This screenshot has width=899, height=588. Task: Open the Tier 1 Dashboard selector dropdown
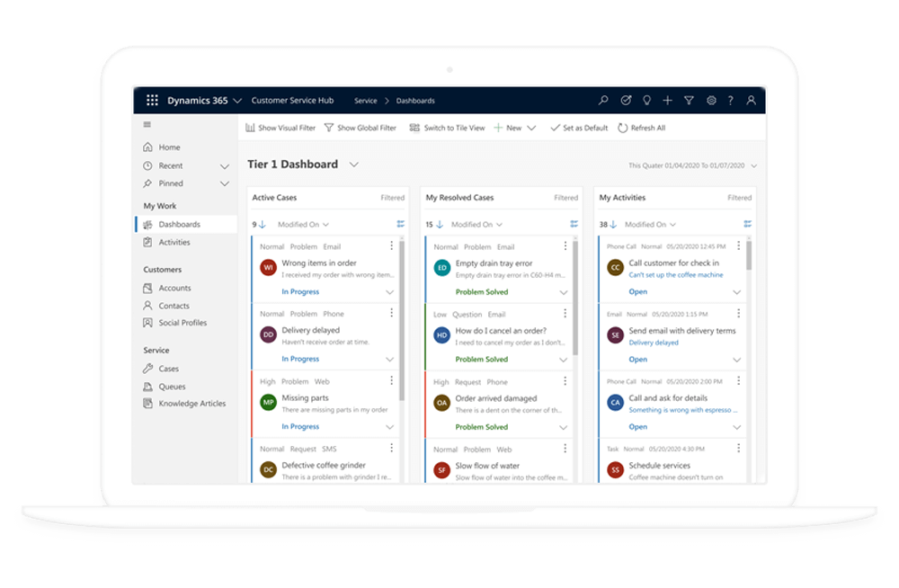(x=354, y=165)
